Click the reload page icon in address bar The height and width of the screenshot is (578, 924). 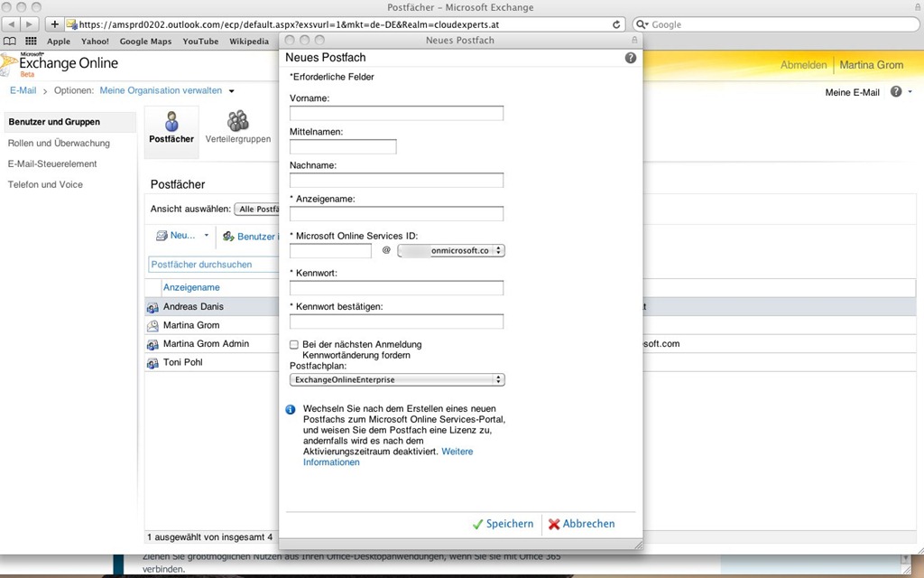click(617, 24)
